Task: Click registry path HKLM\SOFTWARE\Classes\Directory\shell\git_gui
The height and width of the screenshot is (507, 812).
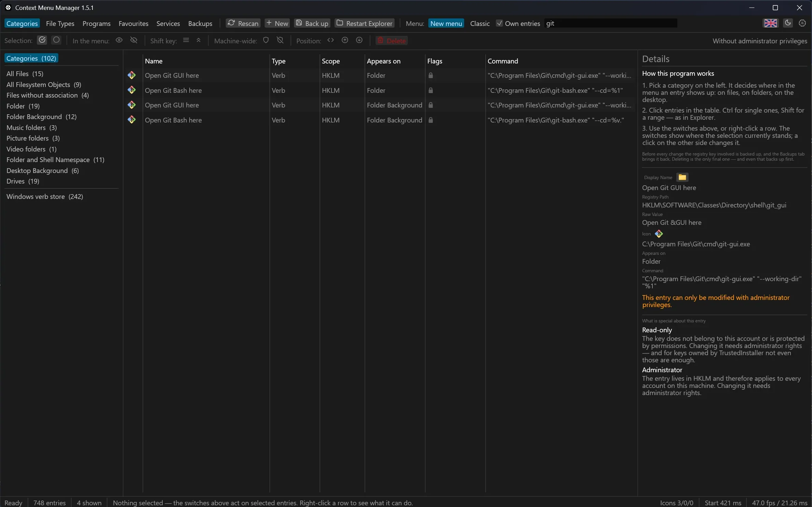Action: [714, 205]
